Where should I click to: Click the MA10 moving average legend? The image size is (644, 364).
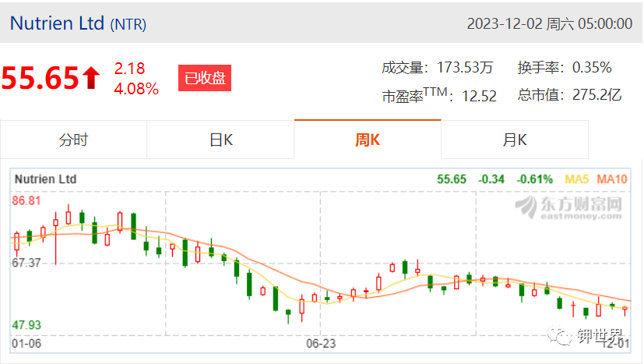612,179
